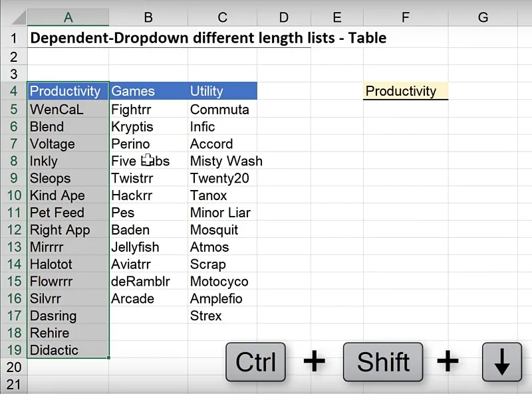Click the Ctrl key overlay
532x394 pixels.
pyautogui.click(x=256, y=362)
